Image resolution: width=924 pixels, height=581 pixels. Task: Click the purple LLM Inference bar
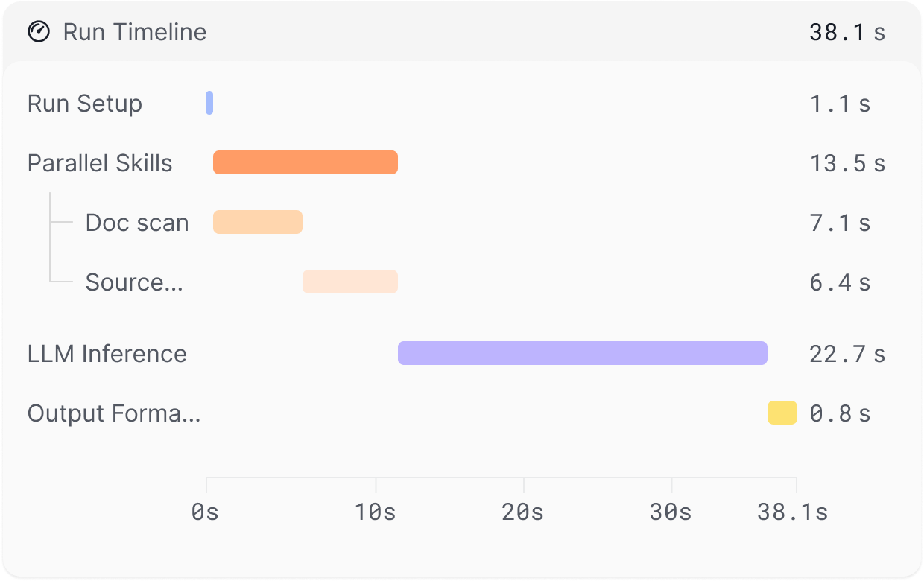[582, 353]
